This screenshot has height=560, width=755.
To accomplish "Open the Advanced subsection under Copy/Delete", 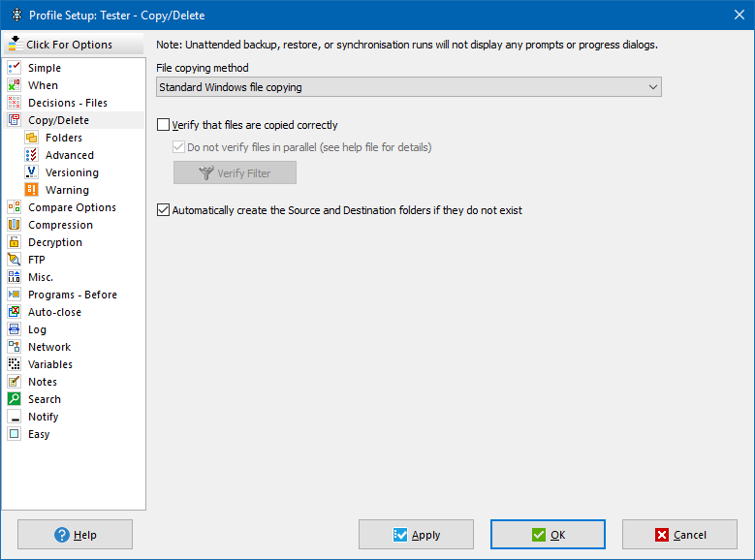I will click(69, 155).
